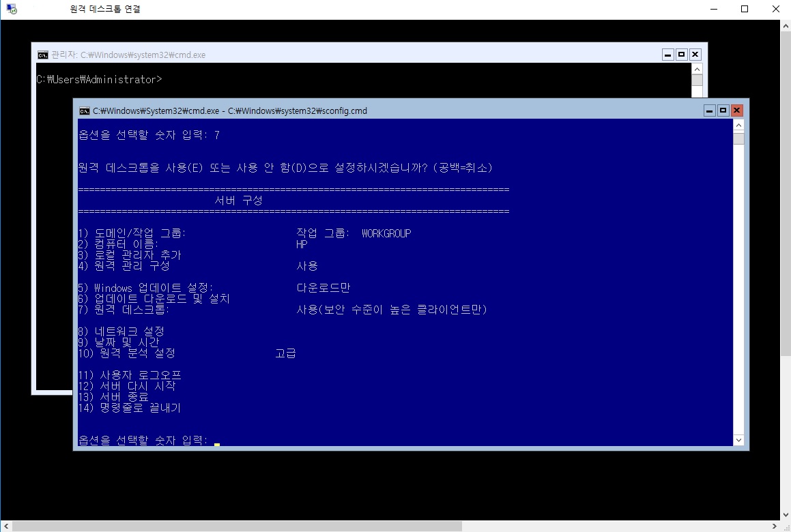Click the Remote Desktop Connection app icon in title bar
This screenshot has width=791, height=532.
point(12,9)
